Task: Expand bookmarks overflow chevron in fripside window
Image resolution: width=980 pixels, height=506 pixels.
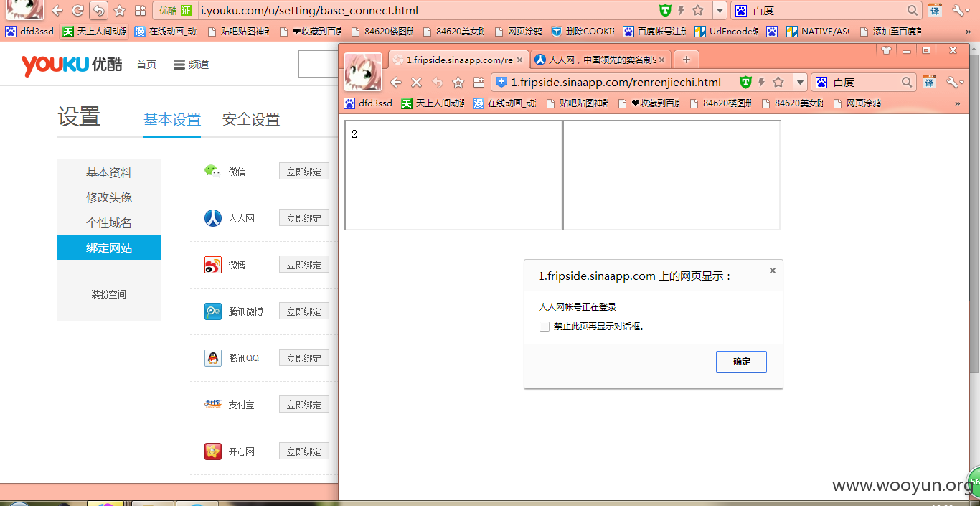Action: (x=957, y=103)
